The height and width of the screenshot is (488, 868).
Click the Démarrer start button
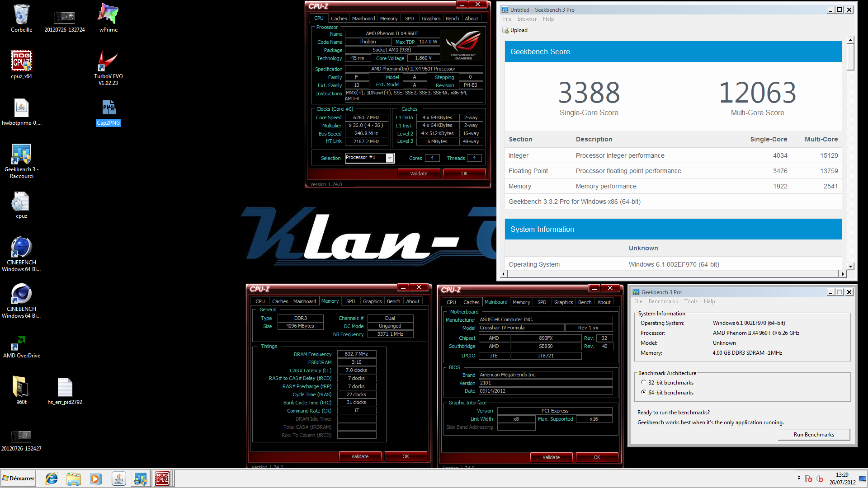[x=18, y=479]
